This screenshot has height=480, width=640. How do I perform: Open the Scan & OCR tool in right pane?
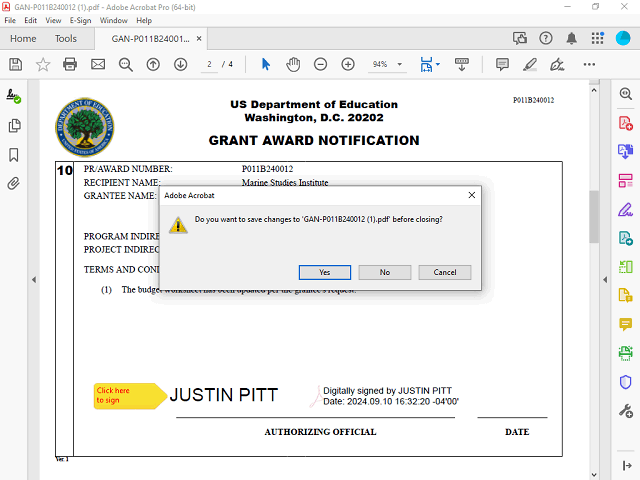pyautogui.click(x=625, y=353)
